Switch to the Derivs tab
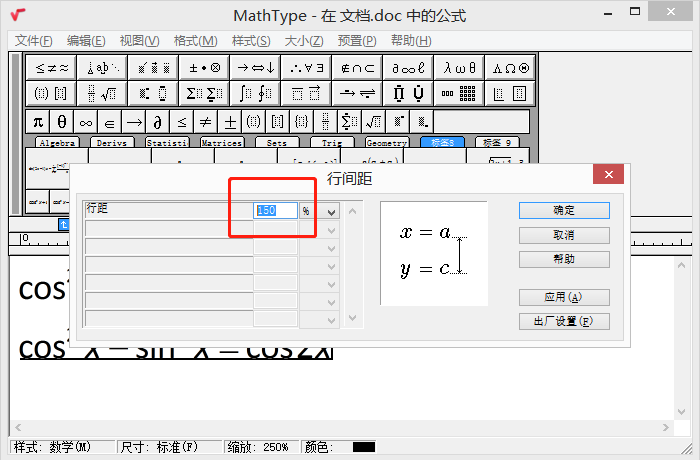 112,142
